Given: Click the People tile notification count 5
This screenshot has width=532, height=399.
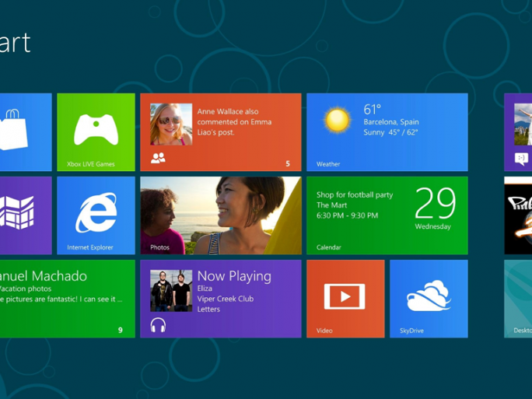Looking at the screenshot, I should tap(288, 163).
